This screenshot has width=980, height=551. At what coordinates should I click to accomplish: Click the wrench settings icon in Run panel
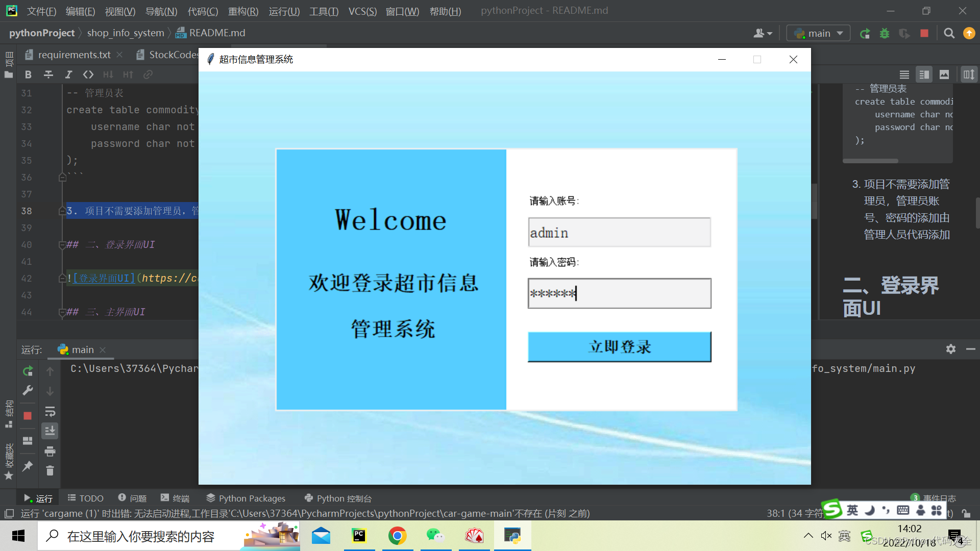coord(28,391)
